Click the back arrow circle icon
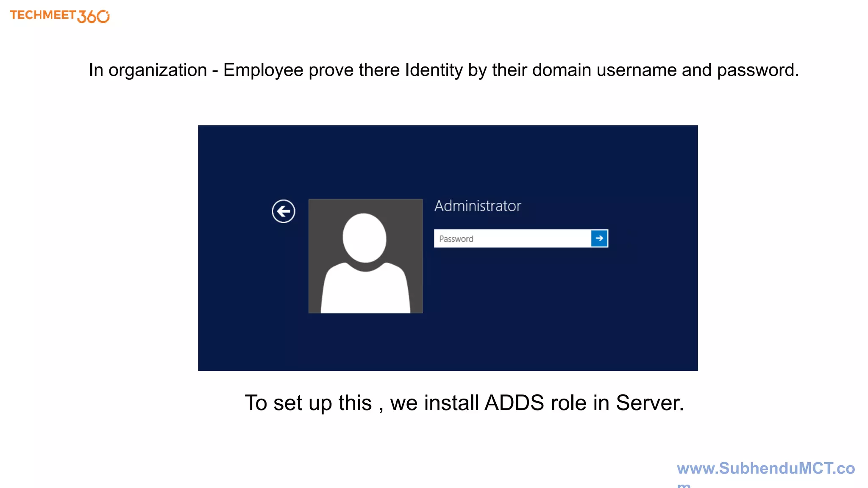The height and width of the screenshot is (488, 868). [284, 211]
